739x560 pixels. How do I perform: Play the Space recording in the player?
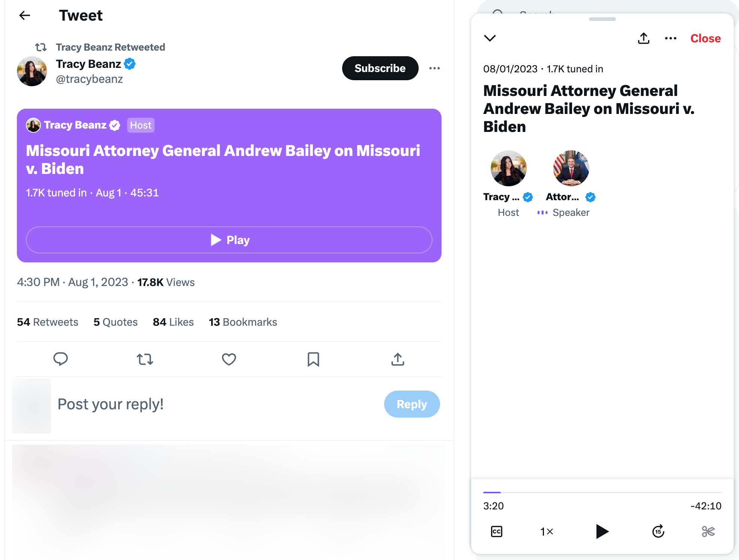(x=602, y=532)
